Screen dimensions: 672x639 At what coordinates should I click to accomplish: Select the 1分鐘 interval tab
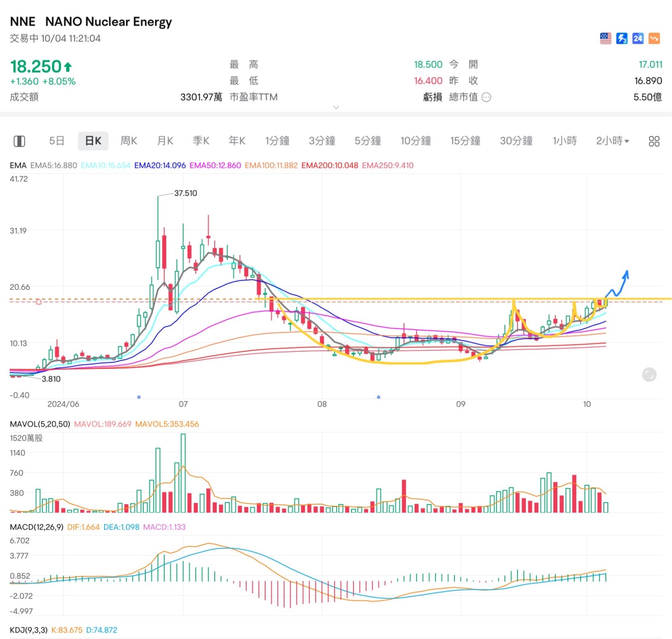(x=277, y=141)
